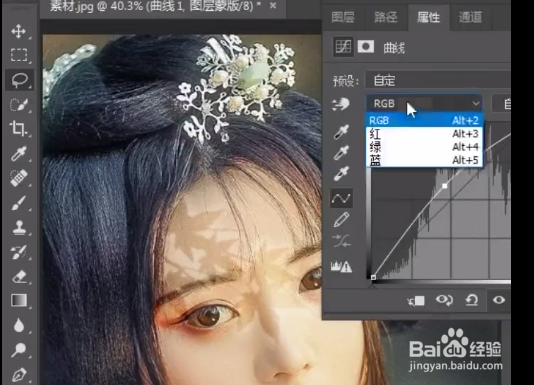
Task: Click the curve control point on graph
Action: (x=444, y=186)
